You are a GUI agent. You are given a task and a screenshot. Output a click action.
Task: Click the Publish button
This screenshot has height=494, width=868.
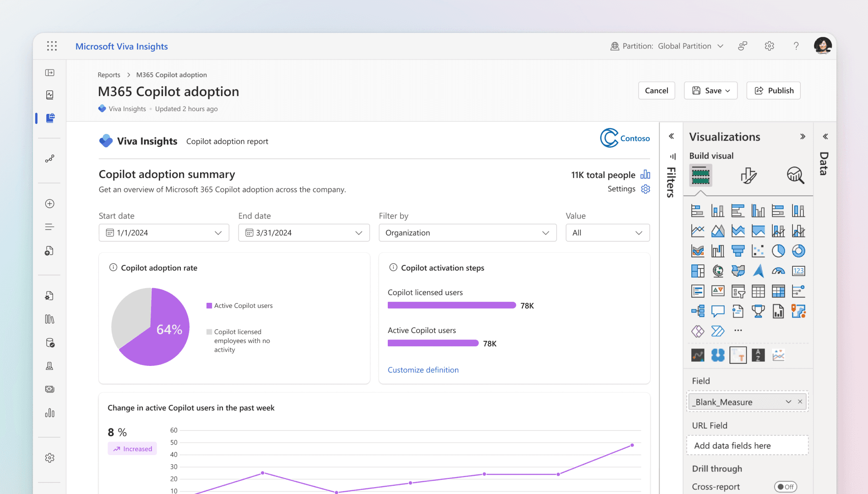773,91
